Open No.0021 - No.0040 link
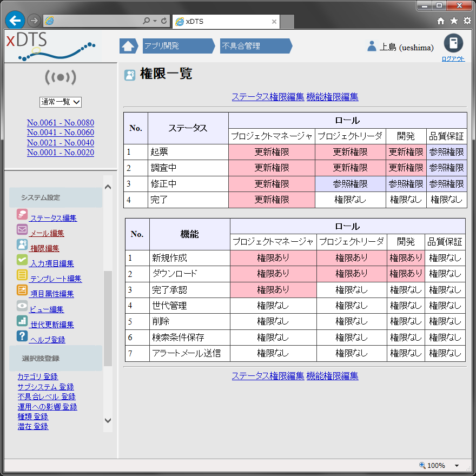Image resolution: width=476 pixels, height=476 pixels. (61, 142)
